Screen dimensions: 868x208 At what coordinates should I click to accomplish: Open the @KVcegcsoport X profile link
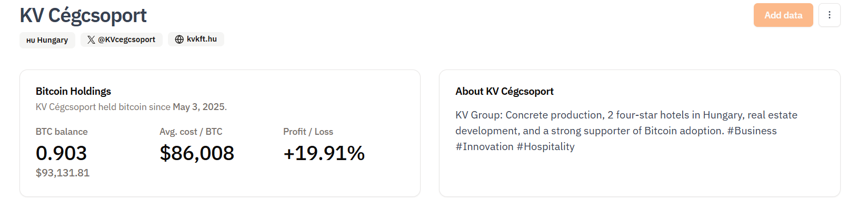tap(122, 39)
